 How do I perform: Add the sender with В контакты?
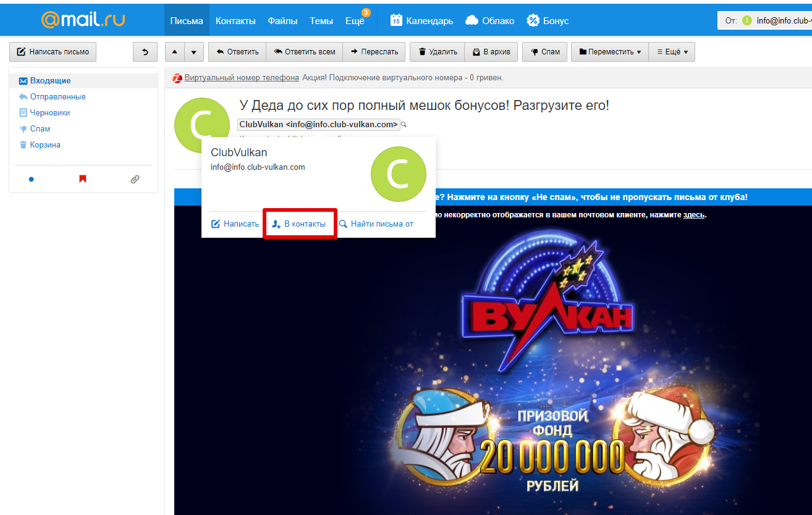coord(299,224)
